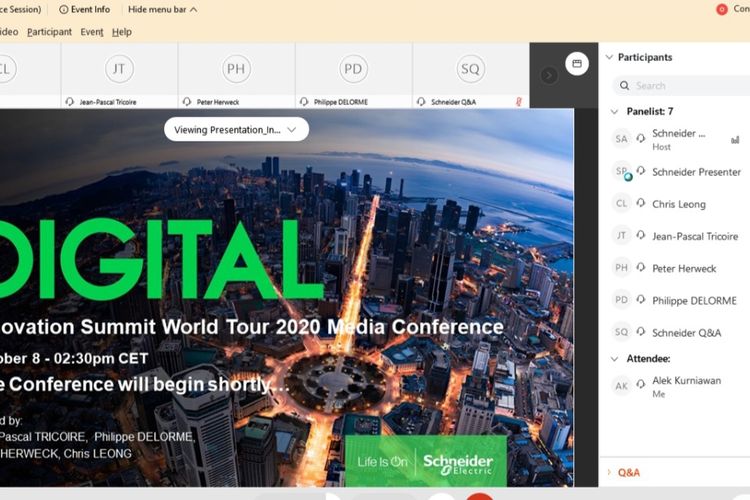Click Hide menu bar

162,9
